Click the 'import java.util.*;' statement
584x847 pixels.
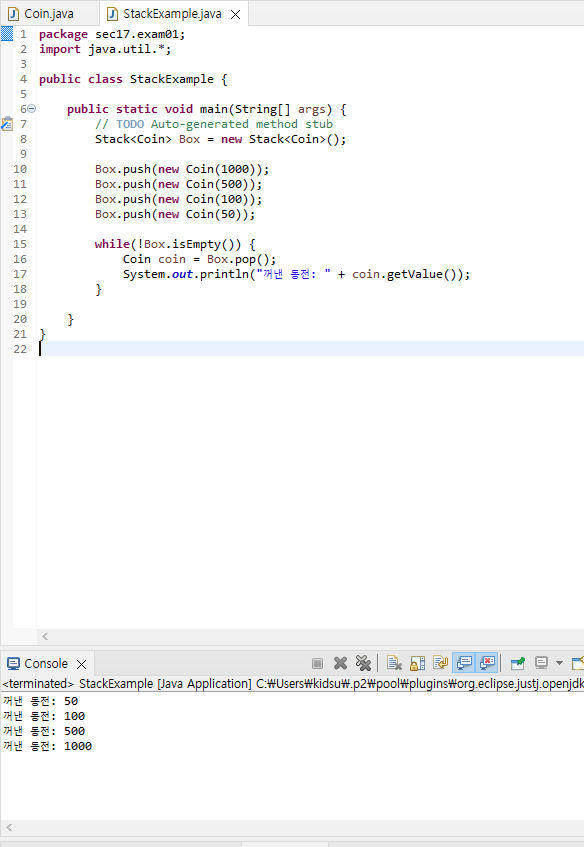click(105, 49)
